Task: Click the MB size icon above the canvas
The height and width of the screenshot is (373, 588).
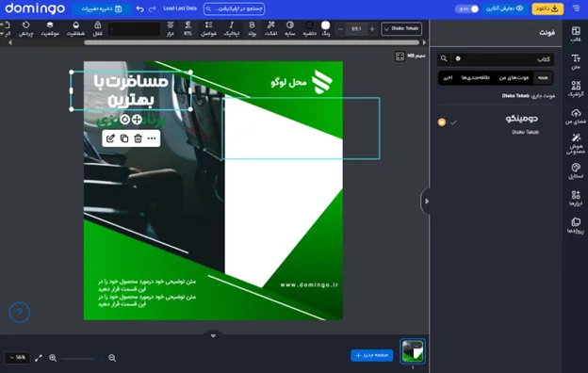Action: click(400, 57)
